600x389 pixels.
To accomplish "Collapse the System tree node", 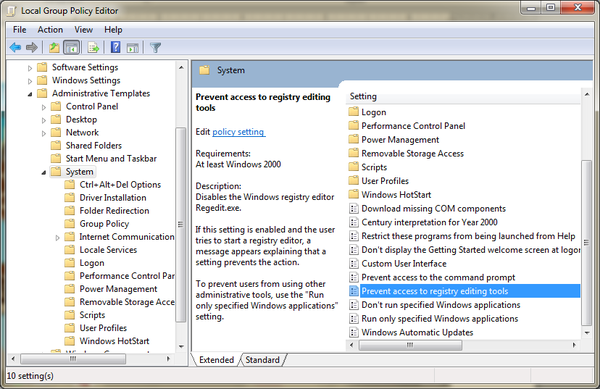I will (44, 173).
